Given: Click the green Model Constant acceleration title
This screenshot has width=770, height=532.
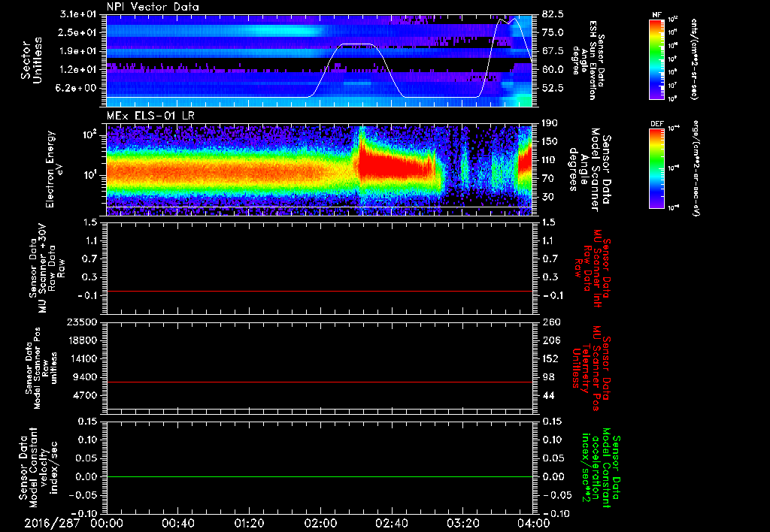Looking at the screenshot, I should [x=600, y=469].
